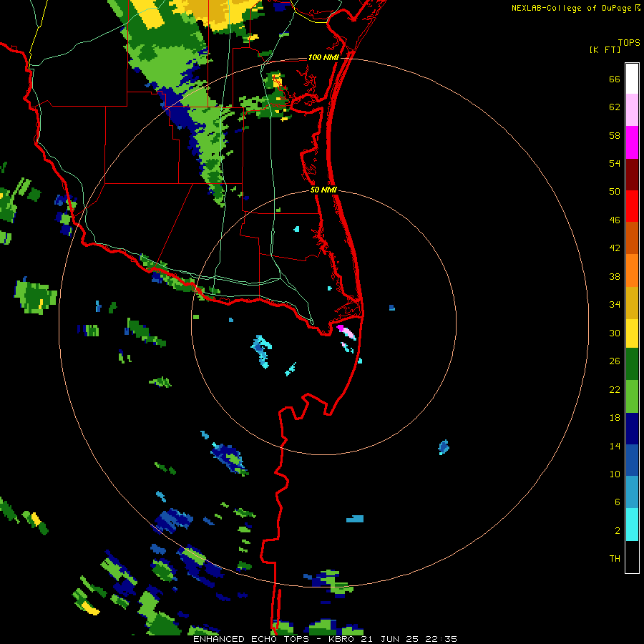
Task: Click the dark orange legend color swatch
Action: coord(632,238)
